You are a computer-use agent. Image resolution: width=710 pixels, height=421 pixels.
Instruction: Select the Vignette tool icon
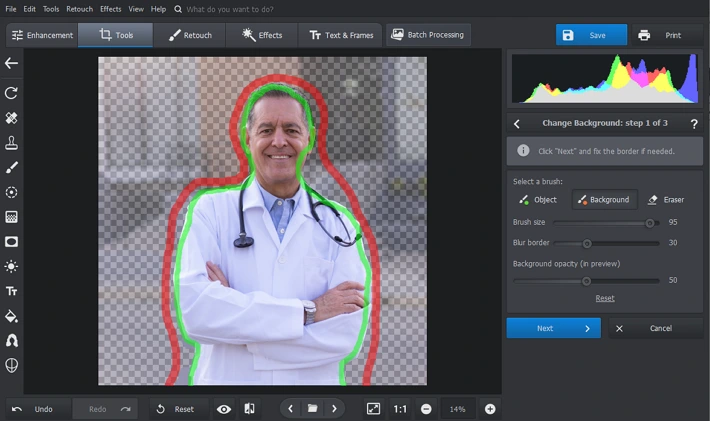point(11,242)
